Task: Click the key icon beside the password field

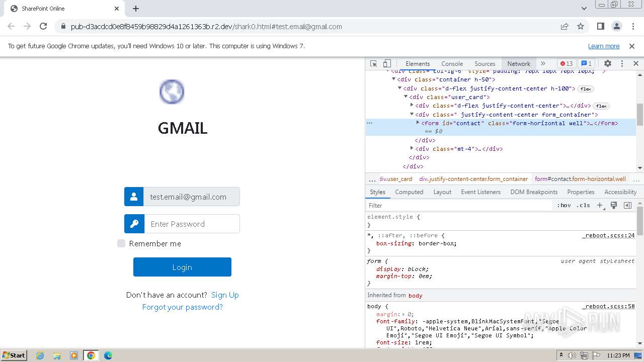Action: pyautogui.click(x=134, y=224)
